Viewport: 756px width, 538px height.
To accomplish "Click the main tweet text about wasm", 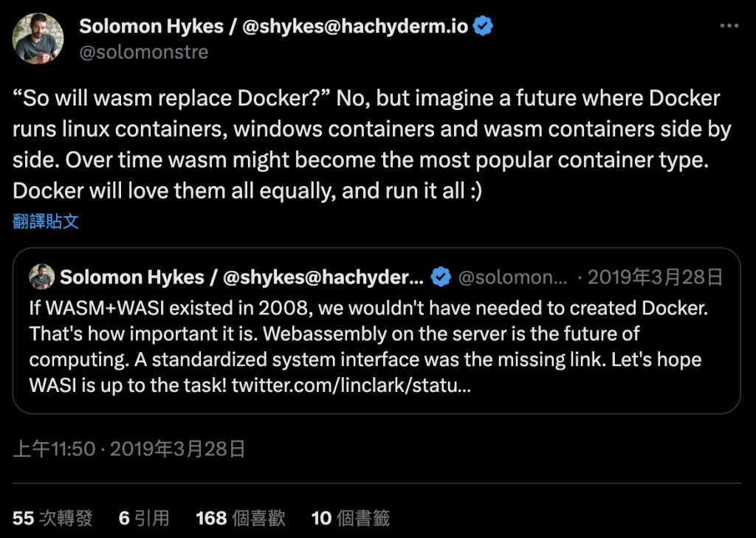I will [x=369, y=145].
